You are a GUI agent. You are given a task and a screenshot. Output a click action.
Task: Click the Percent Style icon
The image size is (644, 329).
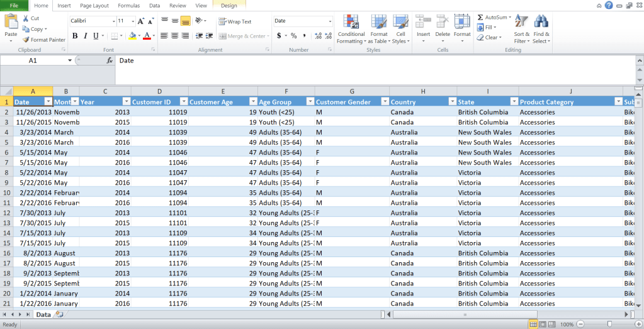(x=293, y=36)
